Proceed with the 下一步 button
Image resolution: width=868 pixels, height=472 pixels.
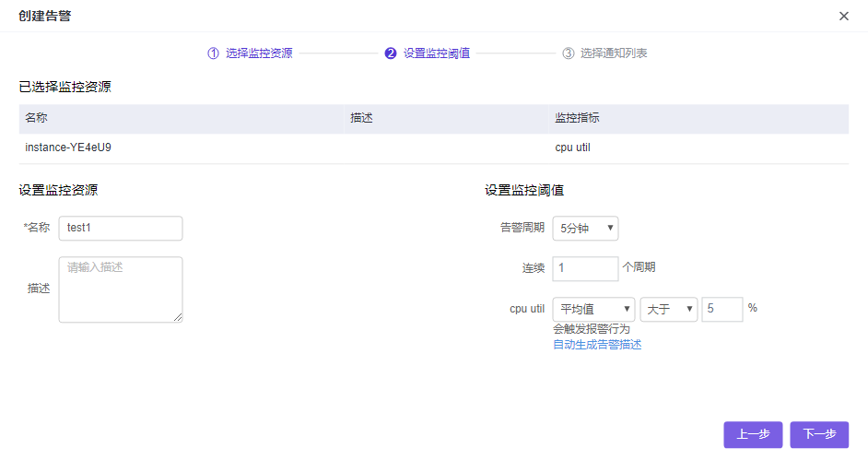coord(818,435)
